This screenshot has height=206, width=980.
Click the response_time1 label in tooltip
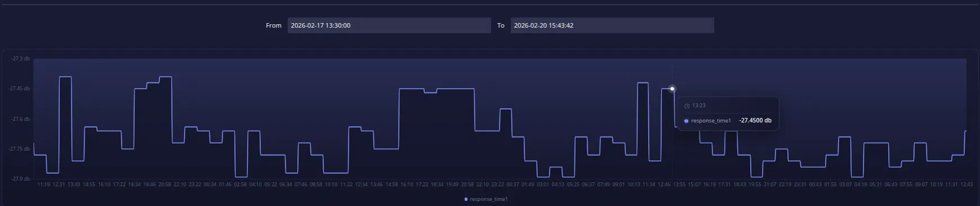pos(711,121)
